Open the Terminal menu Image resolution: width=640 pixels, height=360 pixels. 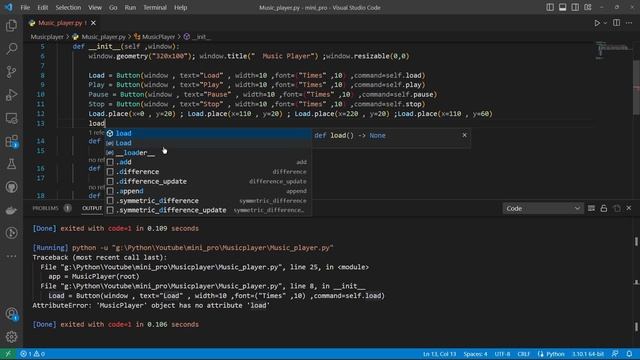155,7
